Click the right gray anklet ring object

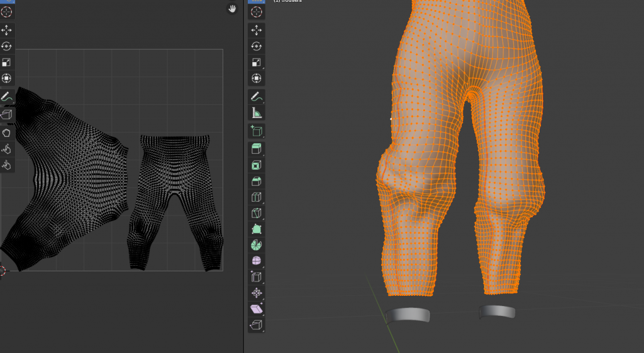point(497,312)
